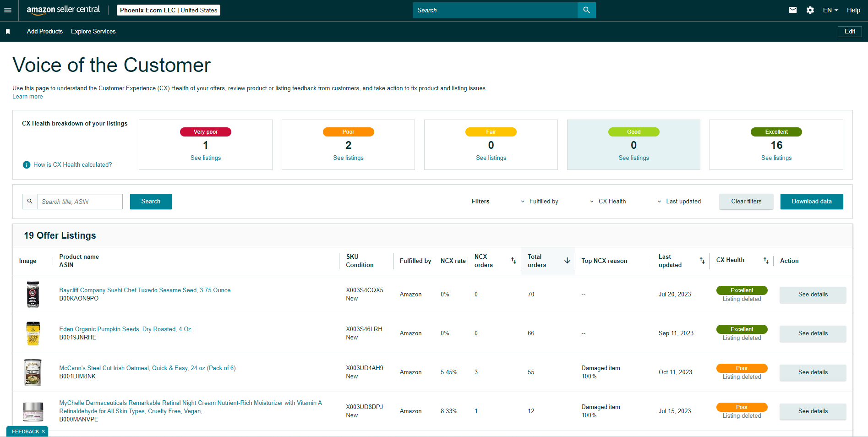The width and height of the screenshot is (868, 437).
Task: Open Baycliff Sushi Chef Sesame Seed product image
Action: (x=33, y=295)
